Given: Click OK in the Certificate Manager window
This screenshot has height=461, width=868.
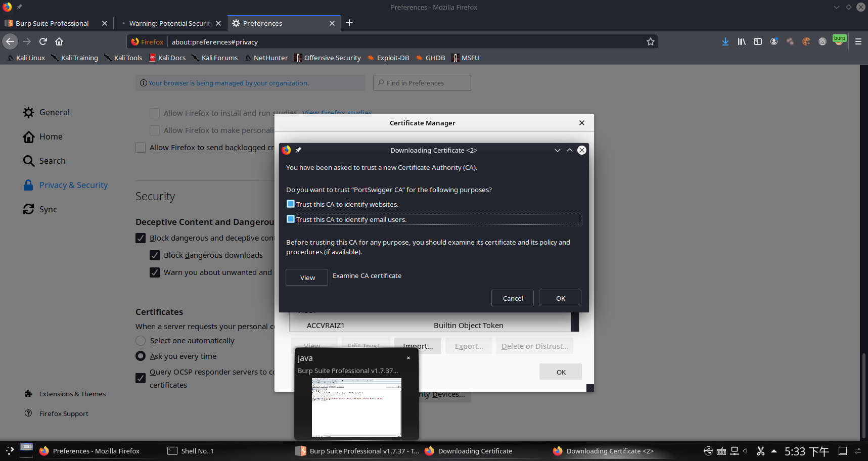Looking at the screenshot, I should click(x=561, y=372).
